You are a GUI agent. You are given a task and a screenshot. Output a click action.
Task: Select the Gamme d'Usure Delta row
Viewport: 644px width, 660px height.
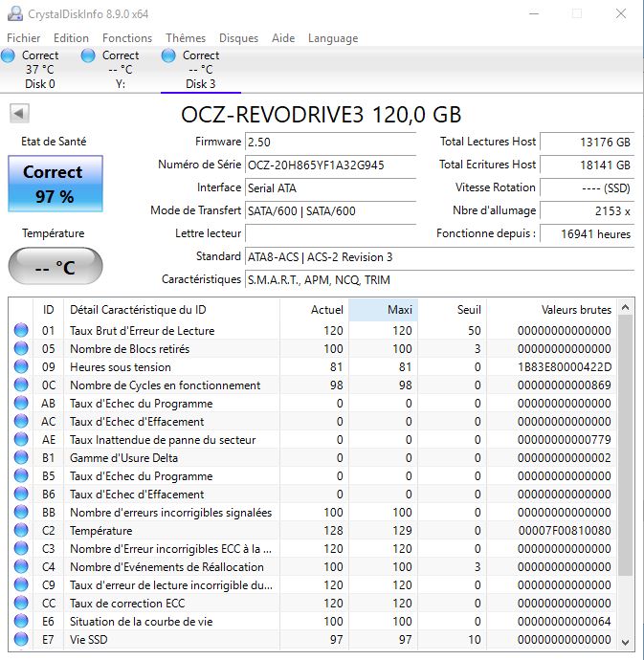(313, 457)
